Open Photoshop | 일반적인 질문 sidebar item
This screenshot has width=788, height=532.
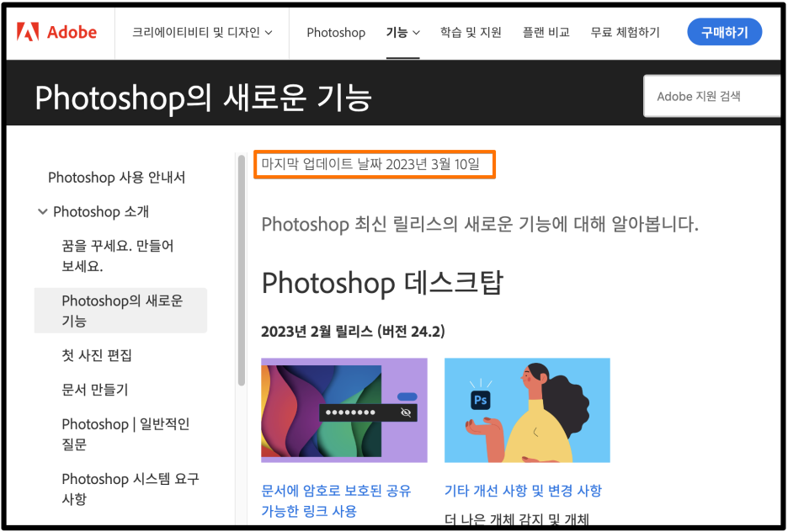click(x=125, y=434)
